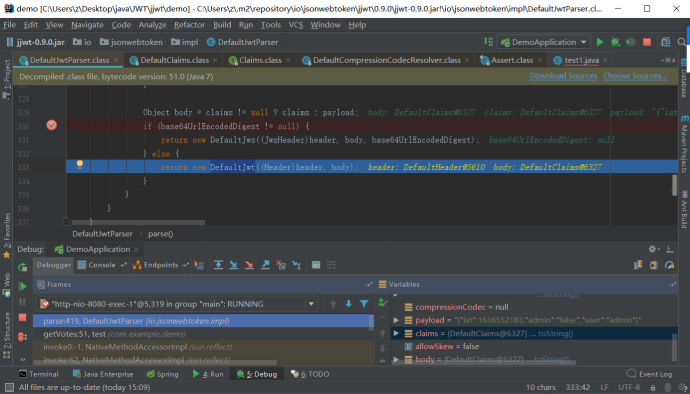
Task: Switch to the test1.java tab
Action: click(x=581, y=60)
